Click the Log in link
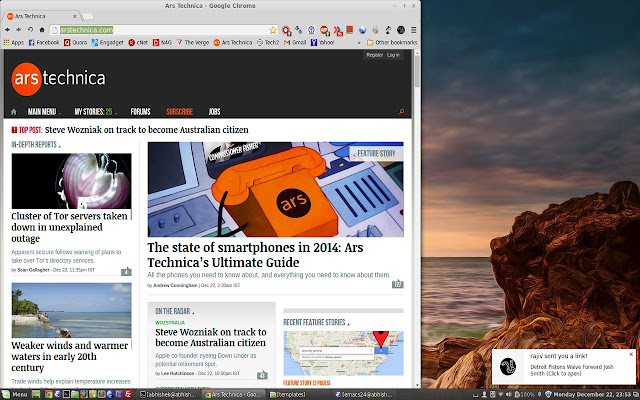The height and width of the screenshot is (400, 640). (393, 55)
